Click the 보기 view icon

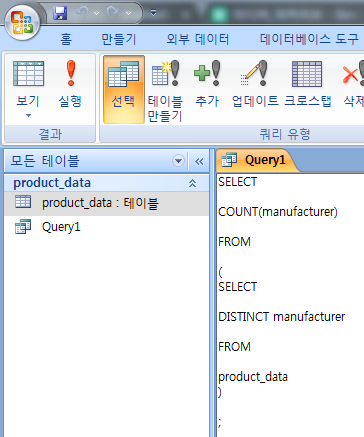coord(28,74)
